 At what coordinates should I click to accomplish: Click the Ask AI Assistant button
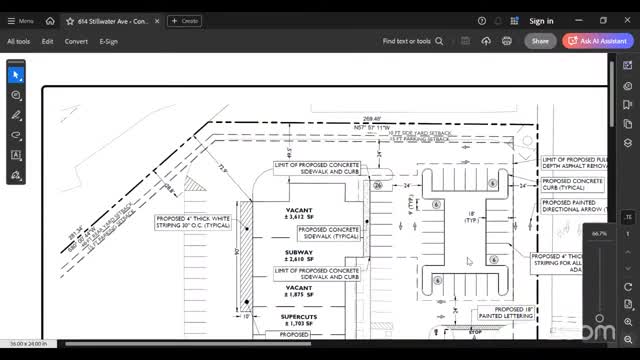598,41
